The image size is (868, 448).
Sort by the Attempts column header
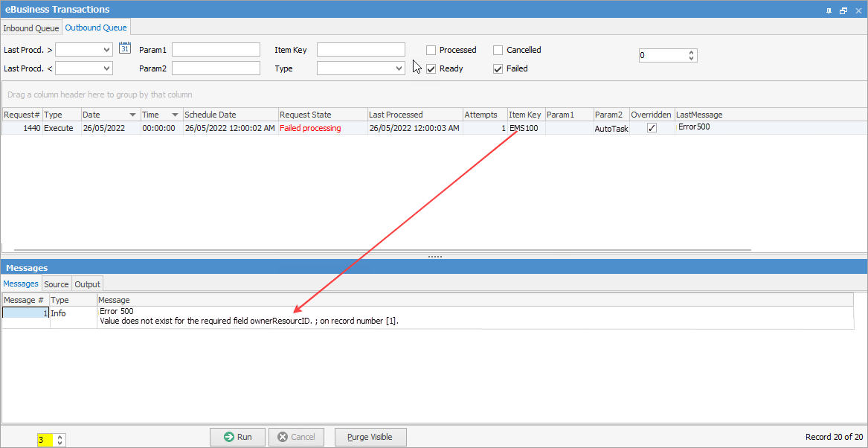pyautogui.click(x=485, y=115)
